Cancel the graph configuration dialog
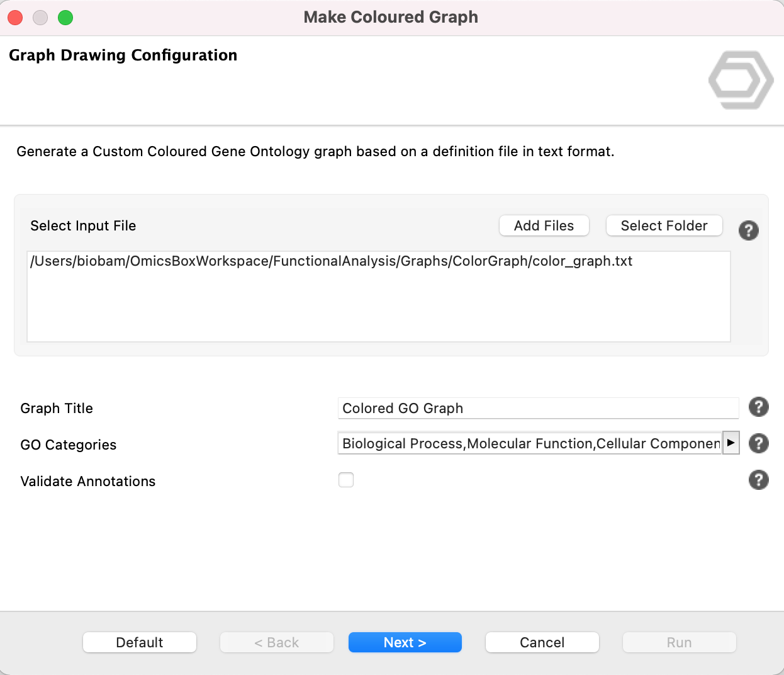This screenshot has height=675, width=784. (542, 642)
